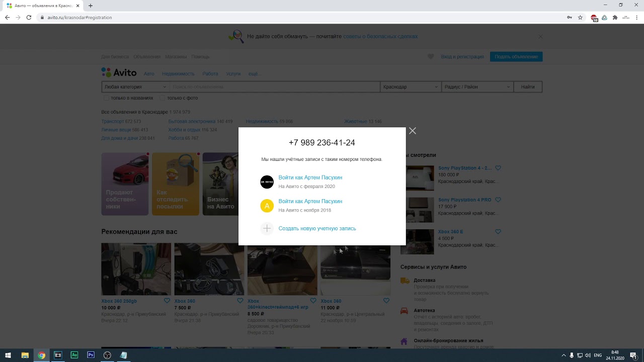Open the Chrome extensions puzzle icon

tap(615, 17)
